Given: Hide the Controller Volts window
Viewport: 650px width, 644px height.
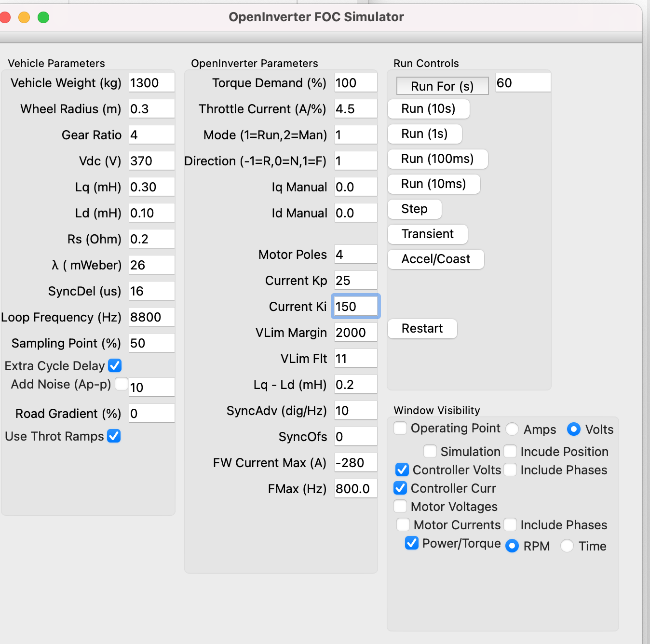Looking at the screenshot, I should click(x=402, y=470).
